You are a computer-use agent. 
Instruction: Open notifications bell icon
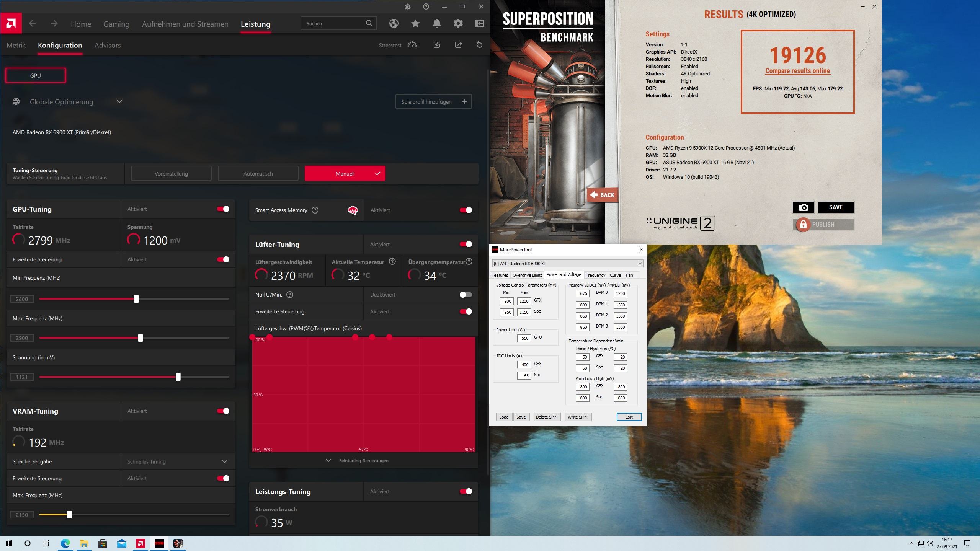pos(437,24)
